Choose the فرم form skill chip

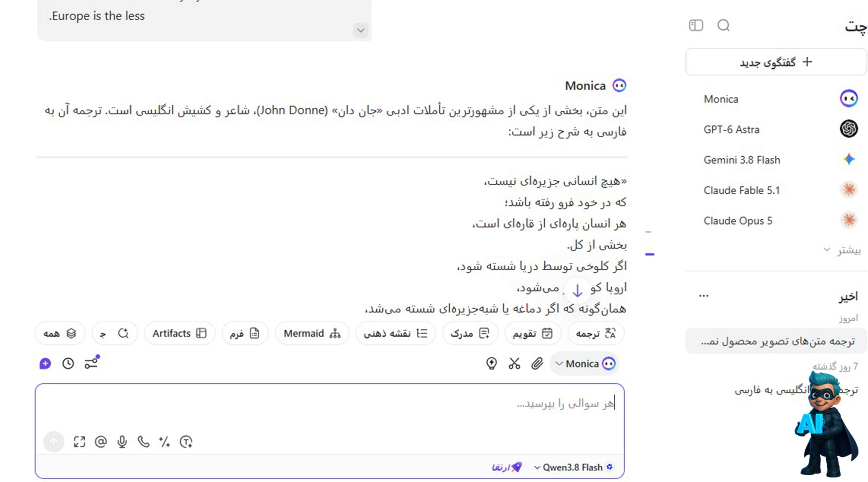[x=245, y=333]
